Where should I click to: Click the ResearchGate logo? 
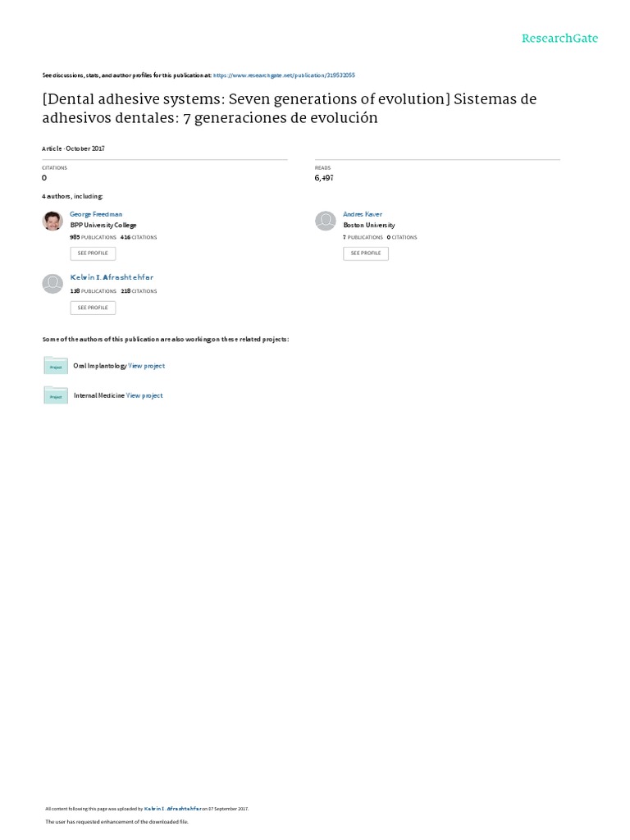[x=559, y=39]
